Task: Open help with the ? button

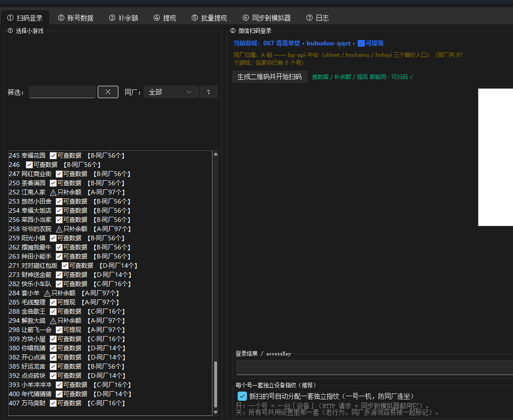Action: (x=208, y=92)
